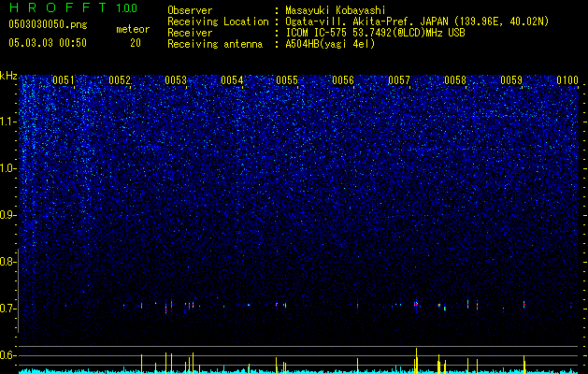Click the observer name Masayuki Kobayashi
Screen dimensions: 588x374
tap(336, 10)
